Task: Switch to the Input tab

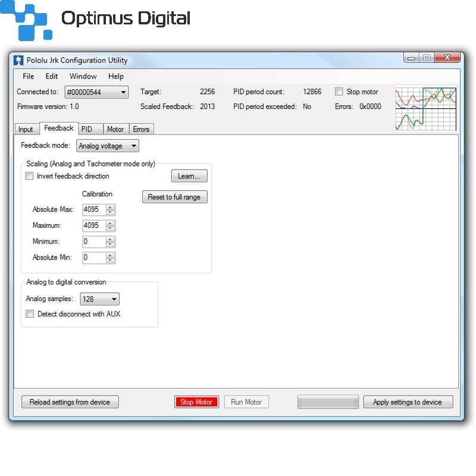Action: pyautogui.click(x=26, y=129)
